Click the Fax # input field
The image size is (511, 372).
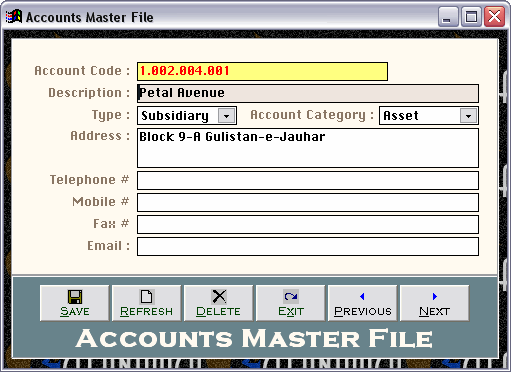pyautogui.click(x=308, y=224)
